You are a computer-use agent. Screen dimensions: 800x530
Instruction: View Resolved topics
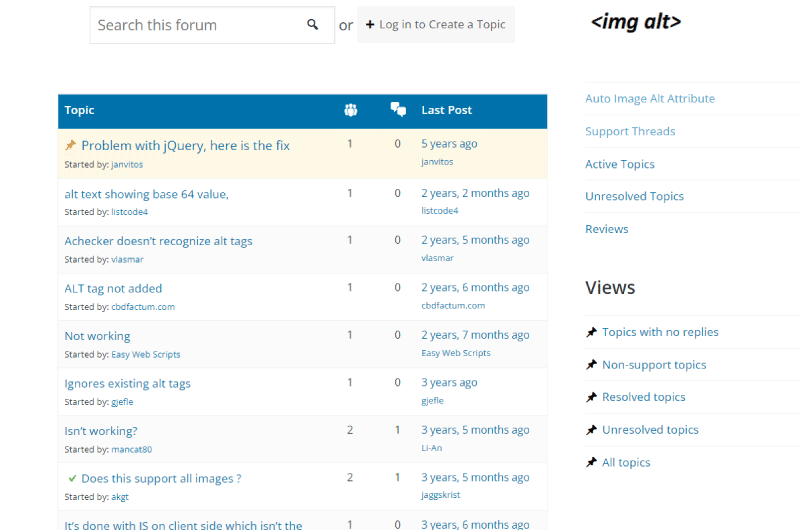click(643, 397)
